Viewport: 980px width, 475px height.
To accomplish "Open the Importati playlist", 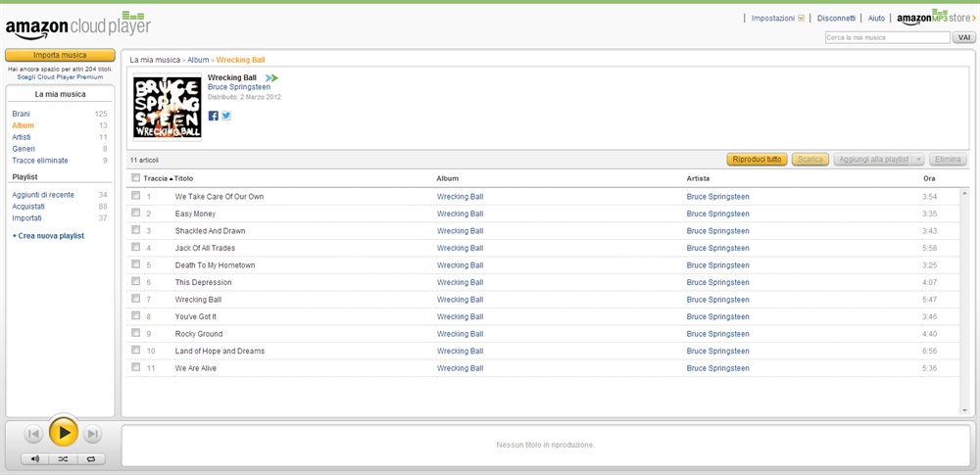I will (x=26, y=218).
